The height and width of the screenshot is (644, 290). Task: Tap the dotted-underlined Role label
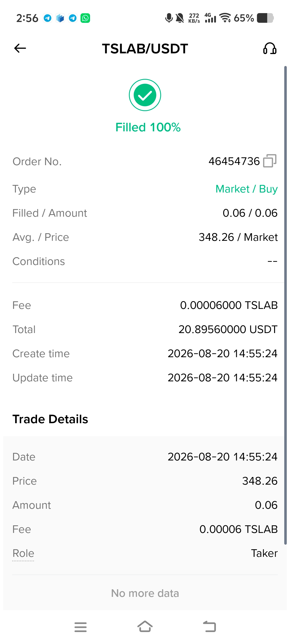pyautogui.click(x=23, y=554)
